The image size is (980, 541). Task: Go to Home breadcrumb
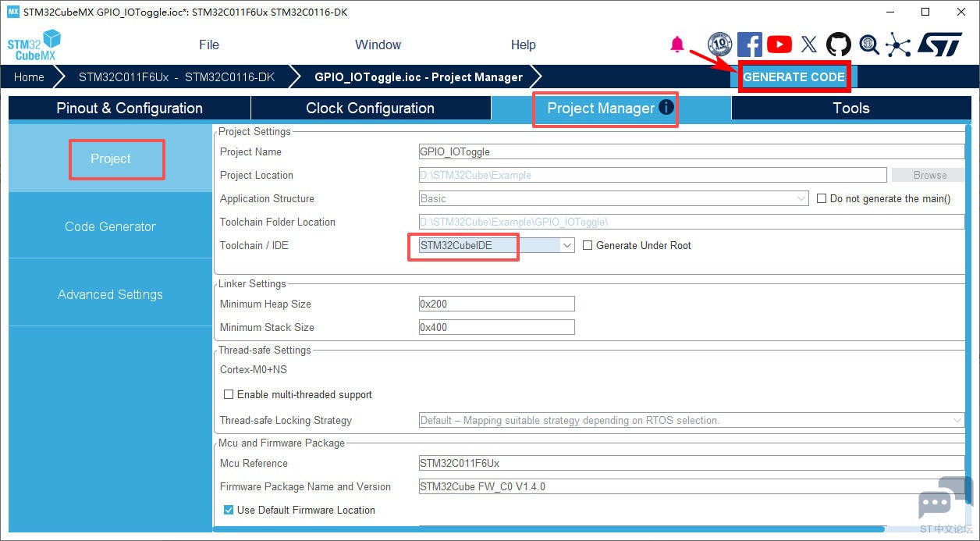tap(29, 77)
